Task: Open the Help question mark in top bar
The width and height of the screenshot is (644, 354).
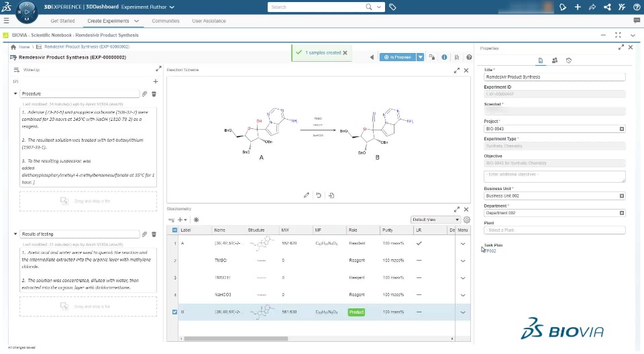Action: (637, 7)
